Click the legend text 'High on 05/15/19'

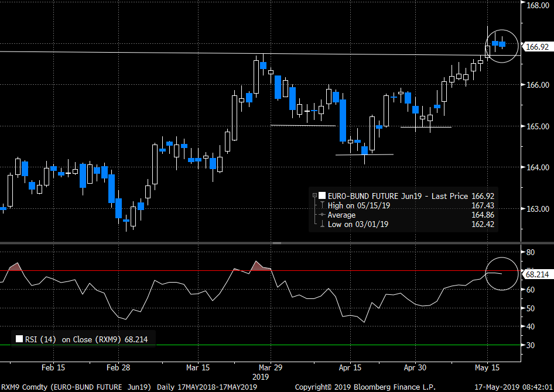click(358, 205)
